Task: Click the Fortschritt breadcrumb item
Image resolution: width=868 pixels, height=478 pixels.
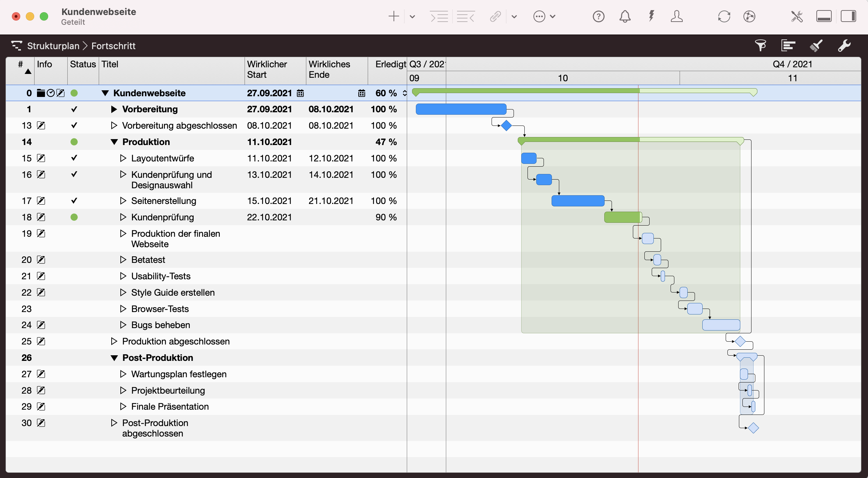Action: point(113,46)
